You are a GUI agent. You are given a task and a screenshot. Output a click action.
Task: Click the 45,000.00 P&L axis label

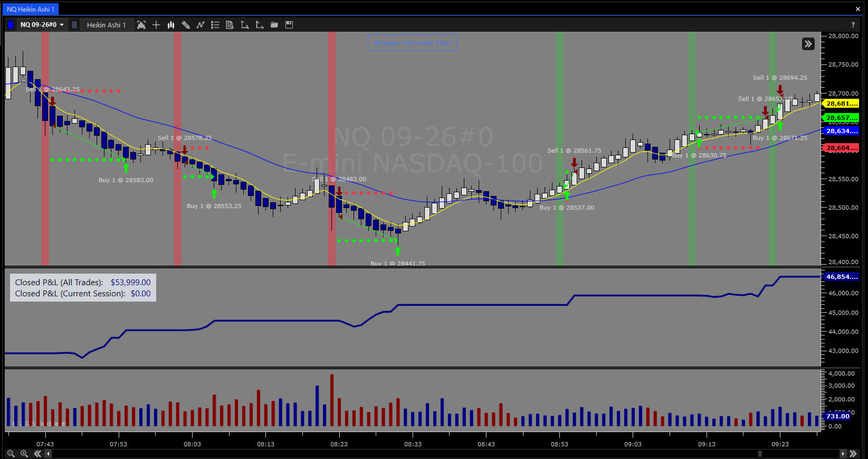(843, 313)
